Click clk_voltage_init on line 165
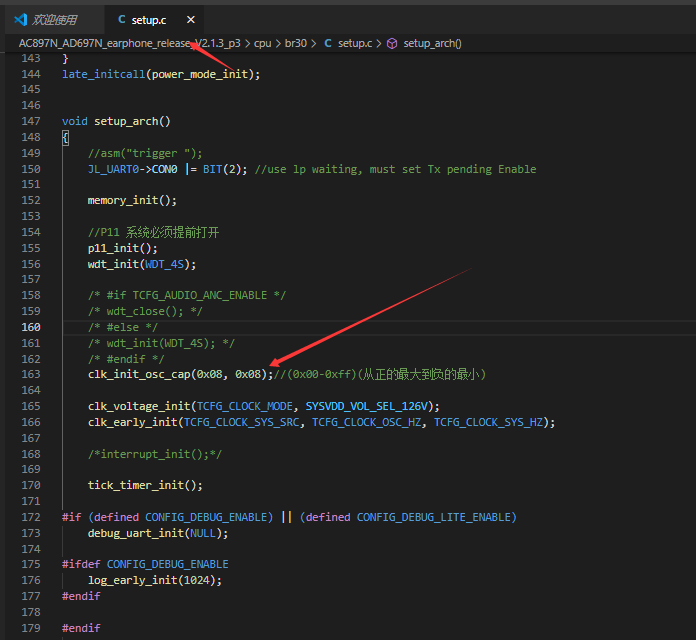 (x=139, y=406)
